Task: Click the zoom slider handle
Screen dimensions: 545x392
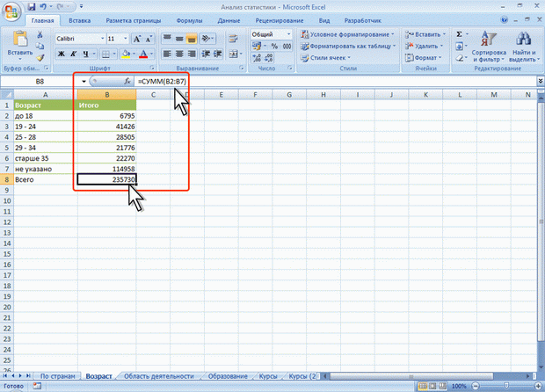Action: coord(506,386)
